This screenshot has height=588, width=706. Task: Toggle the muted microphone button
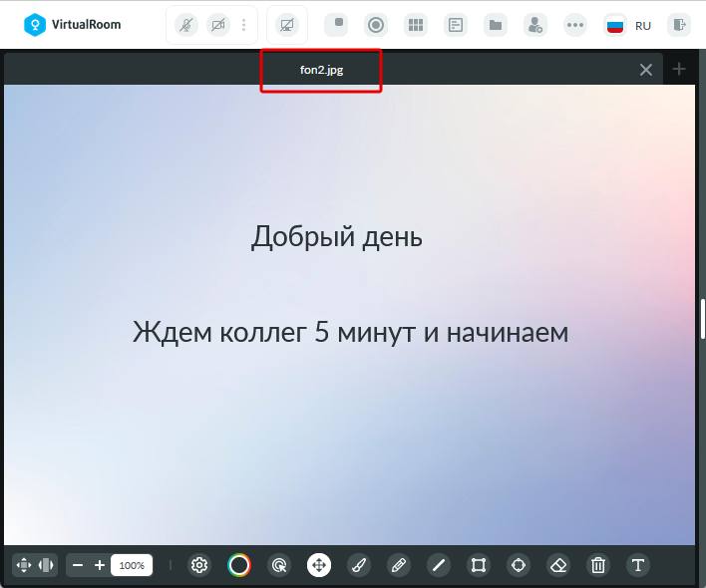(186, 25)
